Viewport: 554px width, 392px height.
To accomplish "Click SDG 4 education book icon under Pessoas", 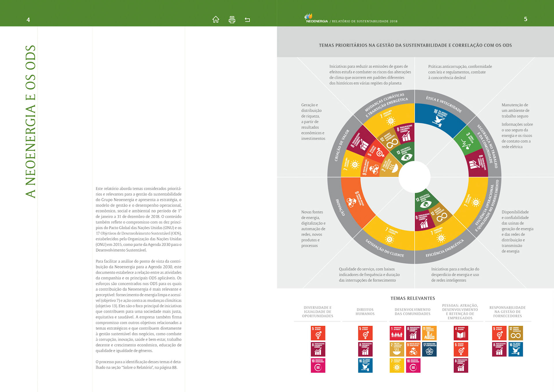I will click(x=461, y=333).
